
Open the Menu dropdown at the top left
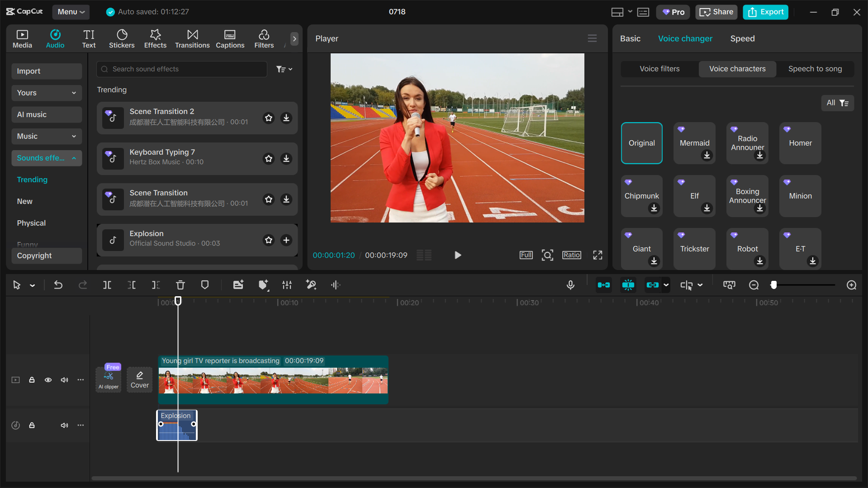click(71, 12)
